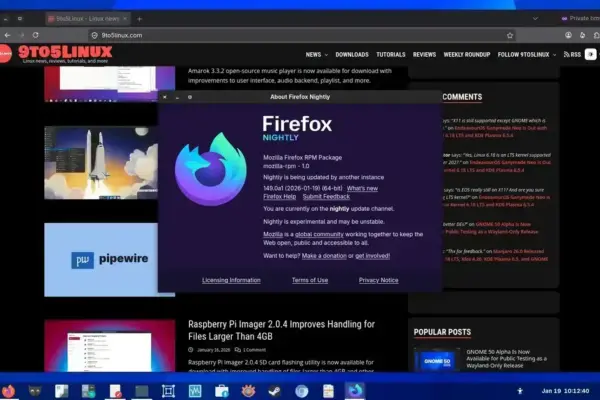Switch to Firefox Nightly in taskbar
Screen dimensions: 600x400
pyautogui.click(x=355, y=390)
